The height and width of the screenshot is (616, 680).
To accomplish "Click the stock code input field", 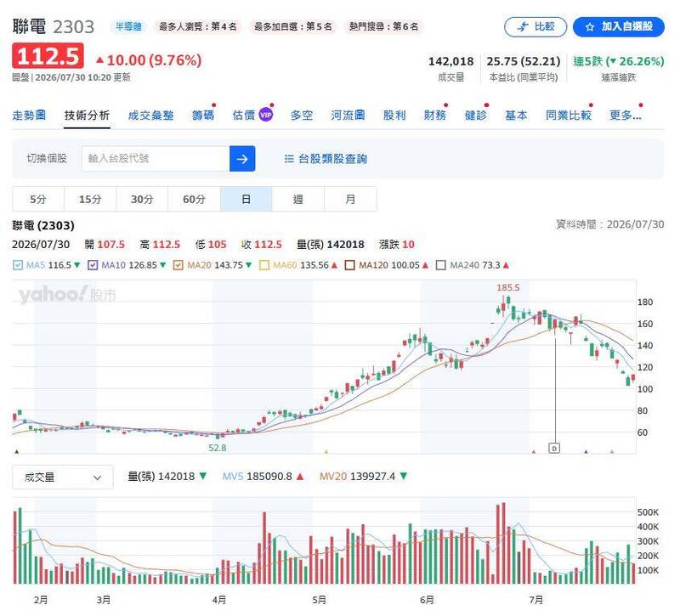I will [x=156, y=159].
